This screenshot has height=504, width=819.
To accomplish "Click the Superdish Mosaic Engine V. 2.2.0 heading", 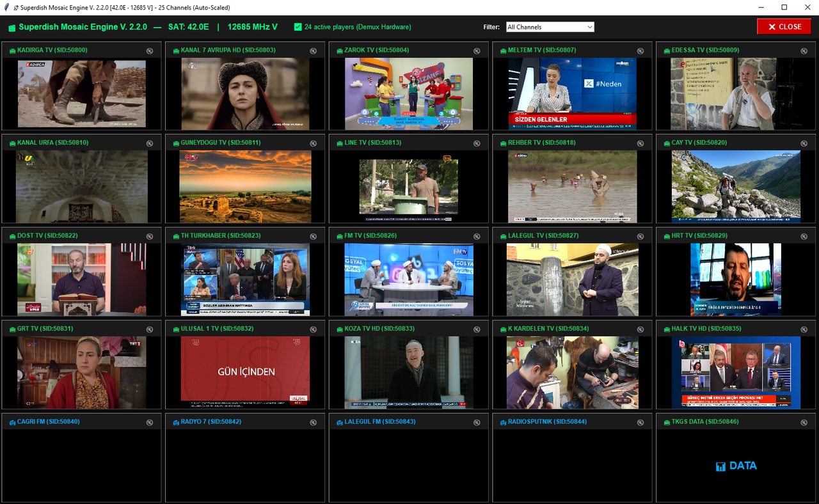I will tap(83, 27).
